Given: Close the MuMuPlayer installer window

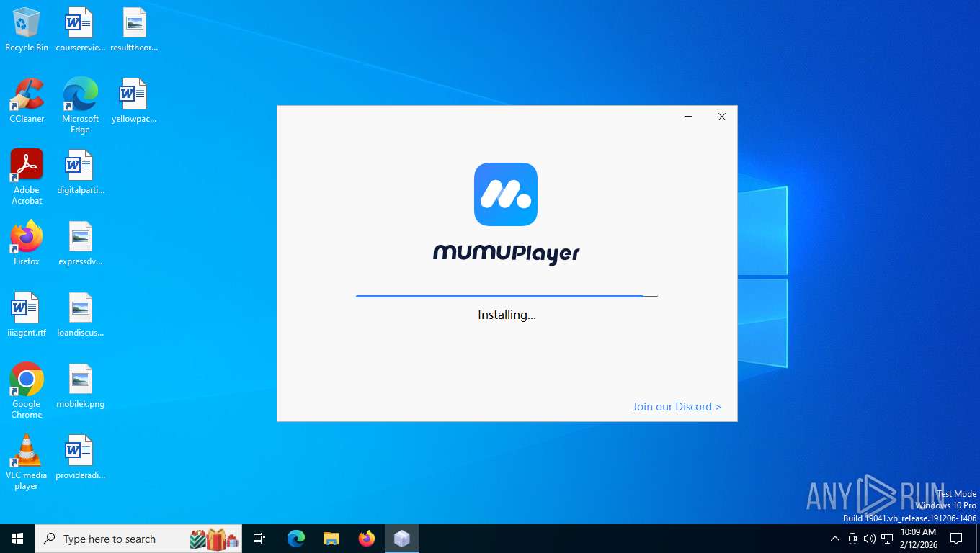Looking at the screenshot, I should [721, 117].
